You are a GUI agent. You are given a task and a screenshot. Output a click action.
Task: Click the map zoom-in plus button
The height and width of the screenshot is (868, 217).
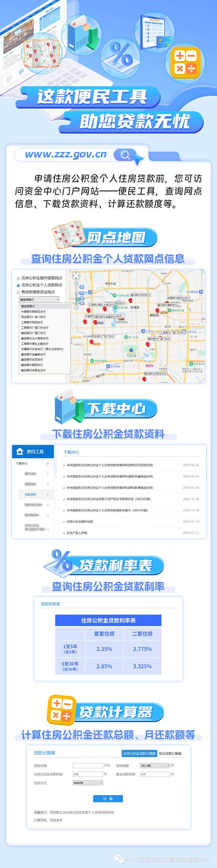(x=76, y=283)
